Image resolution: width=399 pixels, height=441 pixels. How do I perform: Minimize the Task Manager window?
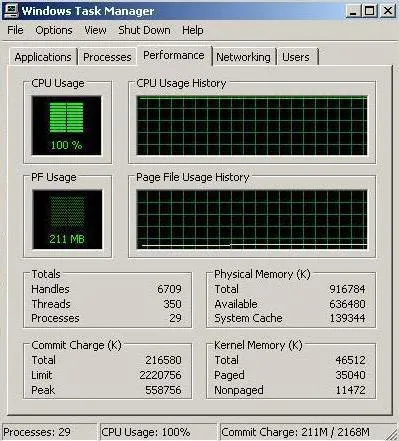354,11
